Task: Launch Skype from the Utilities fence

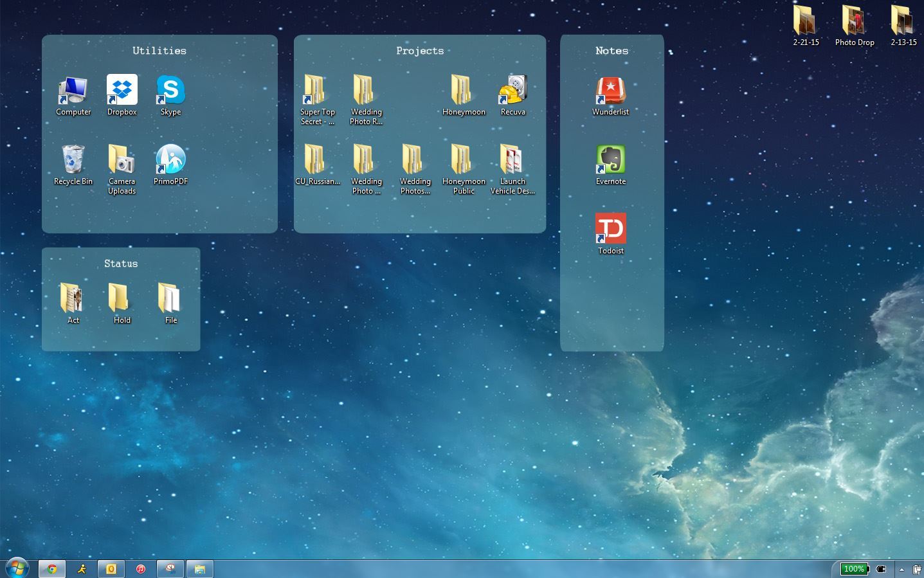Action: [x=170, y=90]
